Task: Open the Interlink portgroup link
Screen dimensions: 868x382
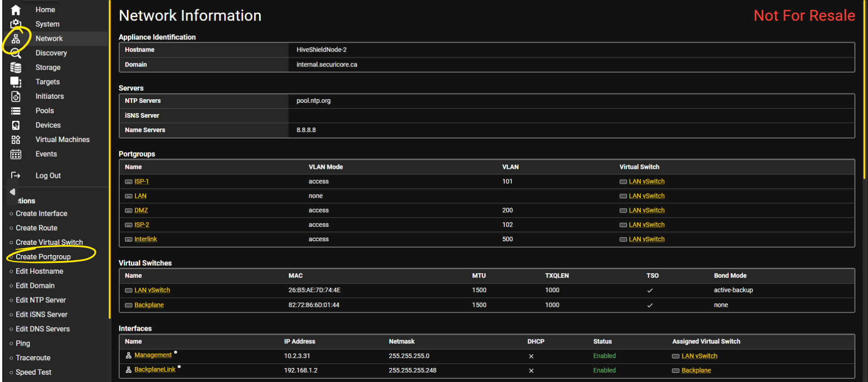Action: [146, 239]
